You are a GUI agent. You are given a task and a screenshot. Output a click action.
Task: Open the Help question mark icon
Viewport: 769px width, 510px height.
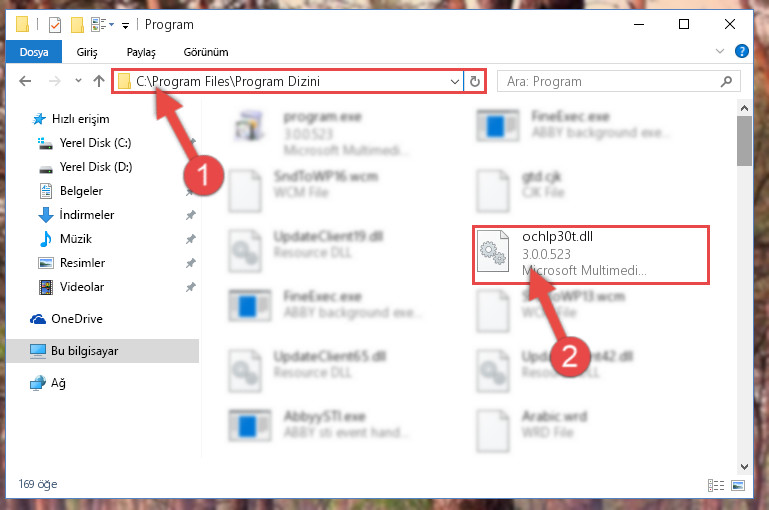(x=742, y=51)
